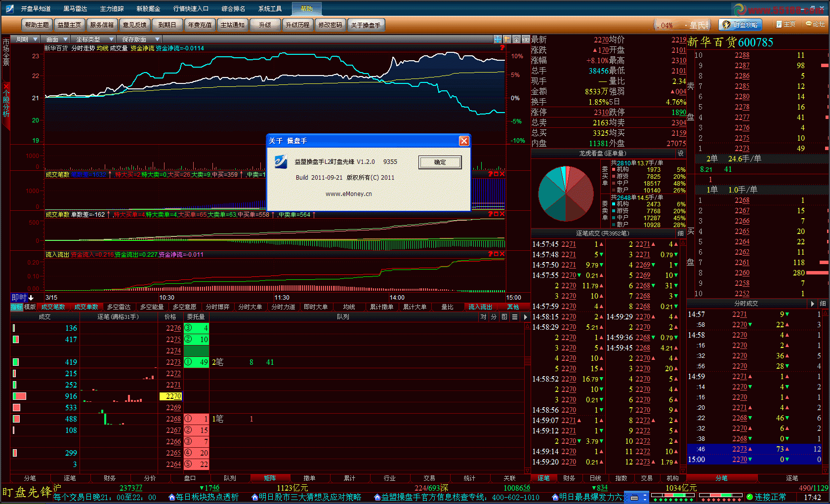Open the 系统工具 menu

coord(270,9)
